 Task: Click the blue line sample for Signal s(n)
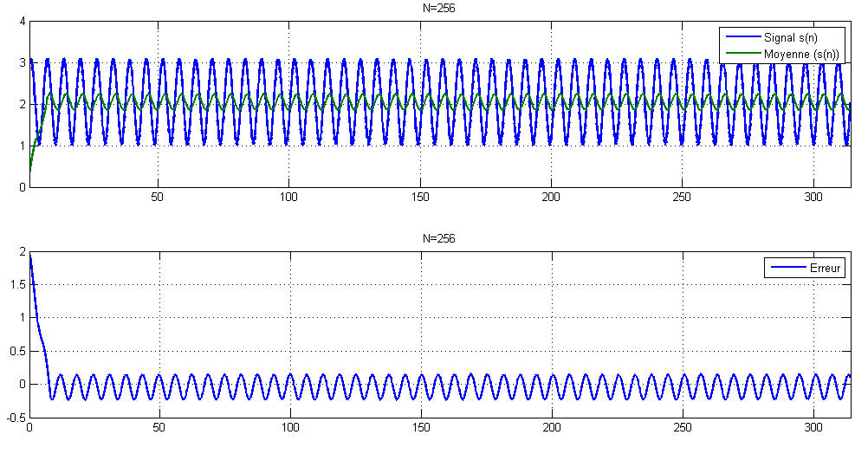click(x=742, y=37)
